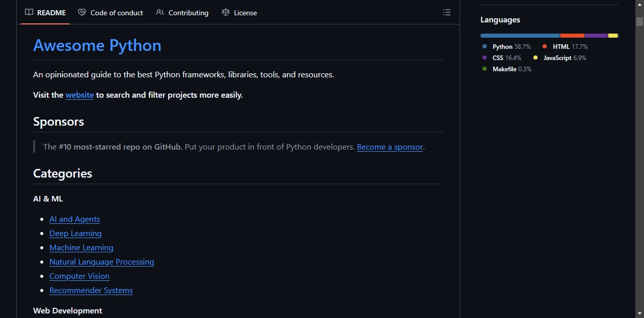Select Makefile 0.3% language entry
Viewport: 644px width, 318px height.
pos(507,69)
